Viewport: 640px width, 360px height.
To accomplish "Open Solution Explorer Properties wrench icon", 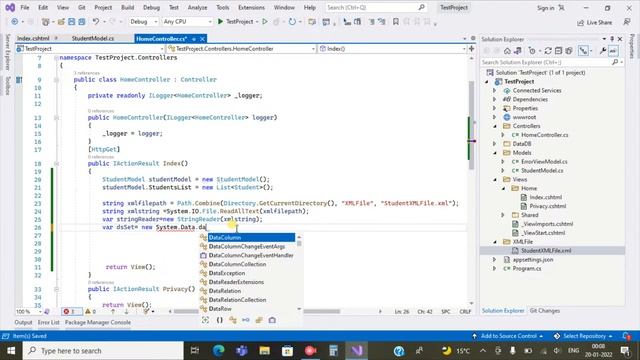I will pos(602,51).
